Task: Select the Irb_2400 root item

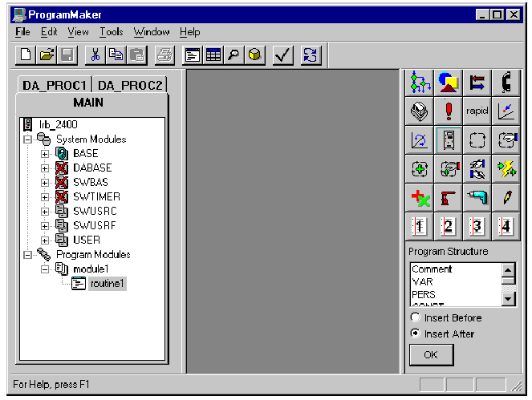Action: point(59,125)
